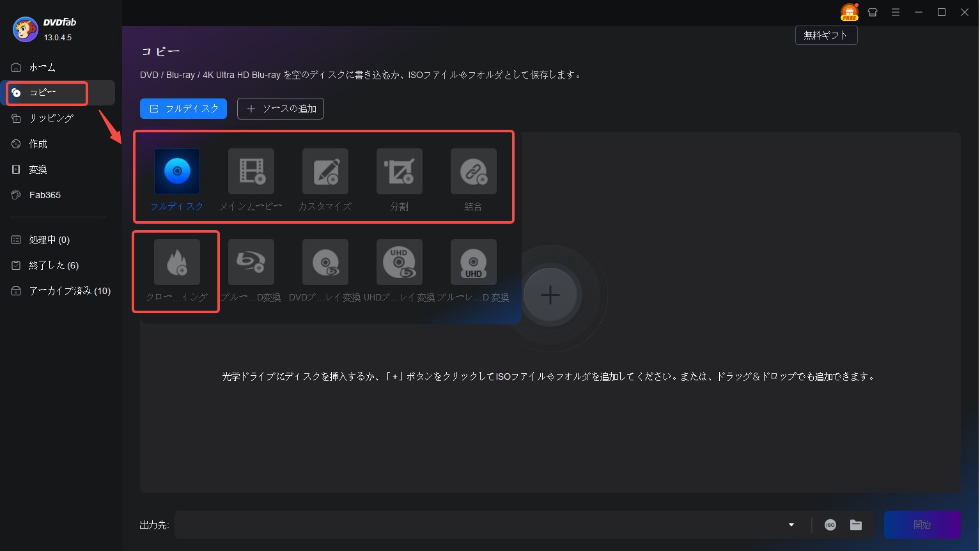This screenshot has width=980, height=551.
Task: Click the ソースの追加 button
Action: pos(281,109)
